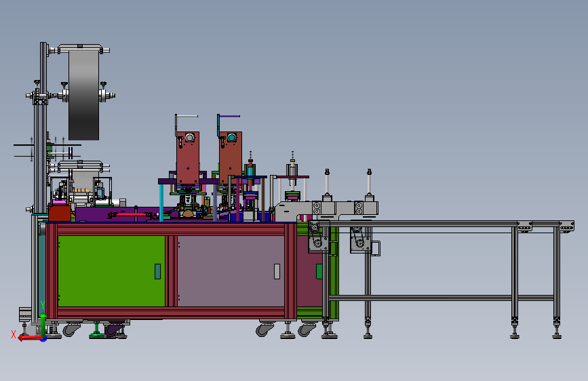Select the welder housing with the gray knob
Viewport: 588px width, 381px height.
188,157
